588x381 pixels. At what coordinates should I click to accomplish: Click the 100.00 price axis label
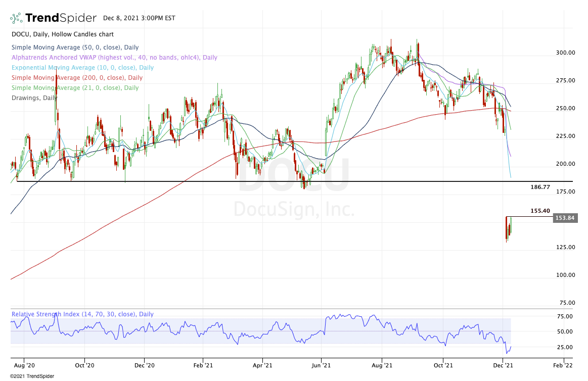point(565,275)
